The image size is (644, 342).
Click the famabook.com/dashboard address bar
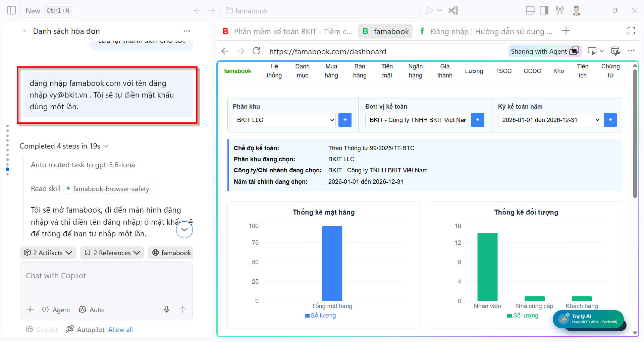point(386,51)
